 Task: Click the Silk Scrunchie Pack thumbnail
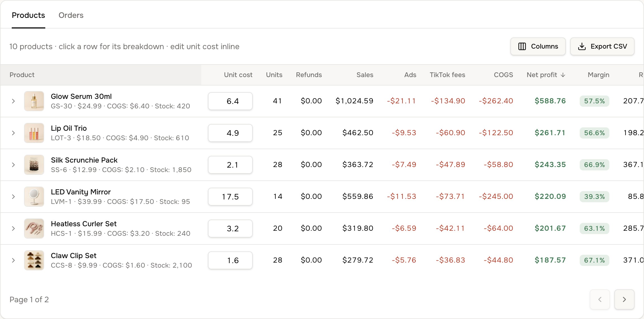point(34,165)
